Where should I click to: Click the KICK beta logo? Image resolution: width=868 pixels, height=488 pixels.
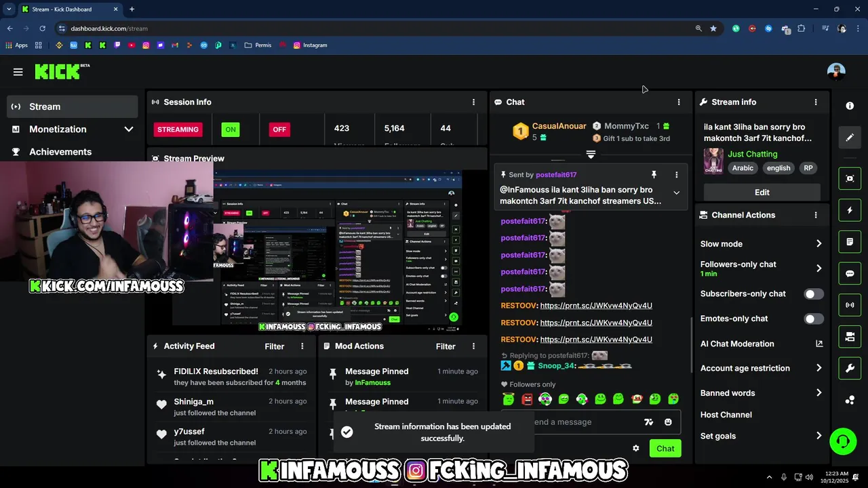62,71
